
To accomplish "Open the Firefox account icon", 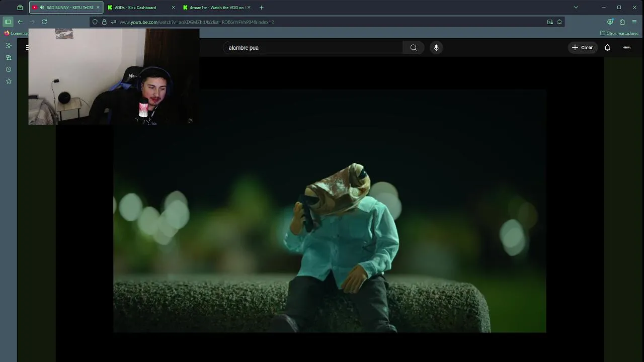I will tap(610, 22).
